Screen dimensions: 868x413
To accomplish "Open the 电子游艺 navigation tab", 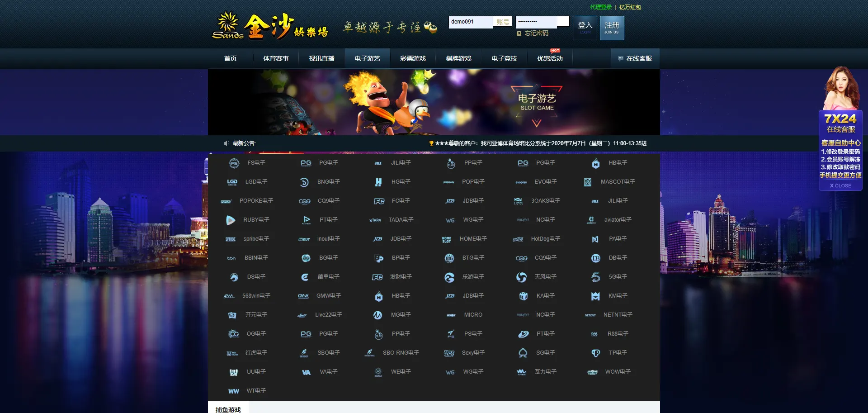I will coord(367,59).
